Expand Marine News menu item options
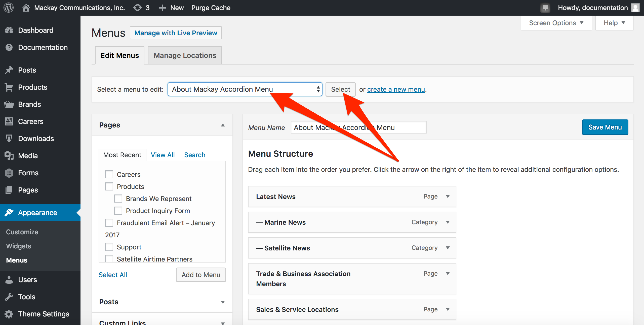Screen dimensions: 644x325 click(448, 222)
